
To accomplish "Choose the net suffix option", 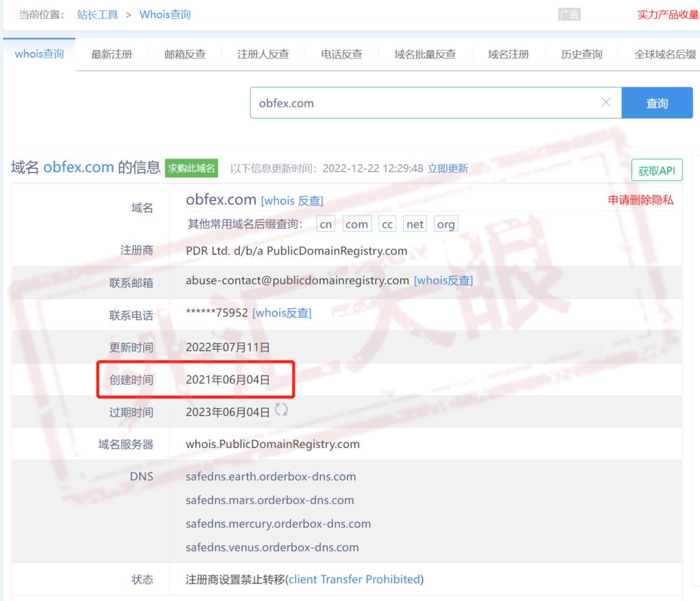I will 415,224.
